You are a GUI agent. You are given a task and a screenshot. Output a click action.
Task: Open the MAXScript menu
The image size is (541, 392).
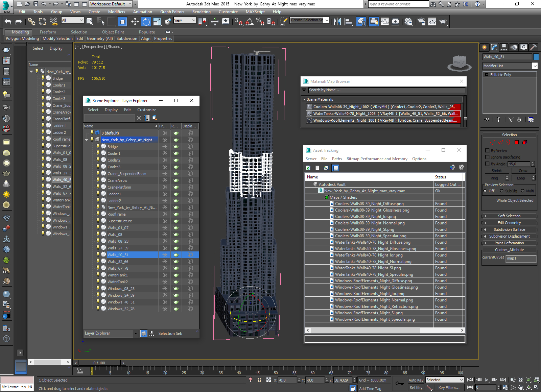click(x=255, y=12)
